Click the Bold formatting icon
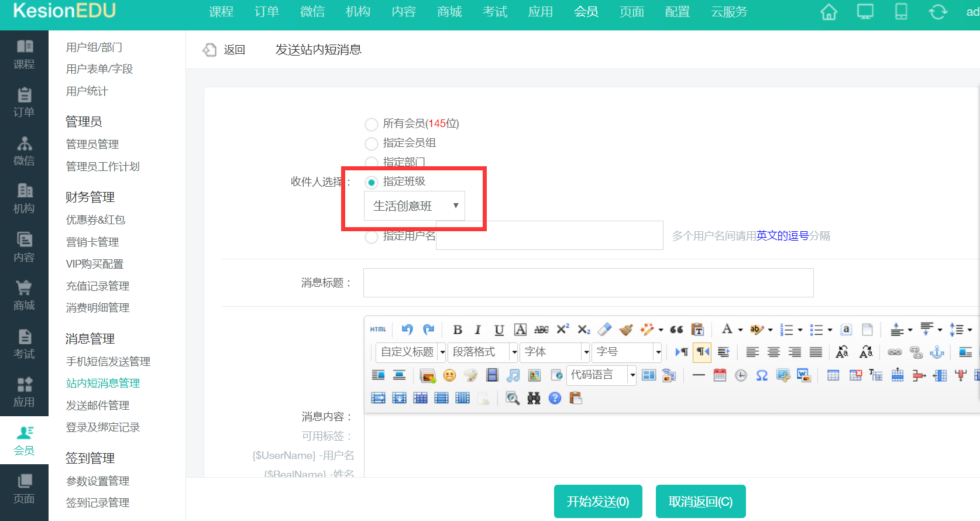980x521 pixels. click(458, 330)
